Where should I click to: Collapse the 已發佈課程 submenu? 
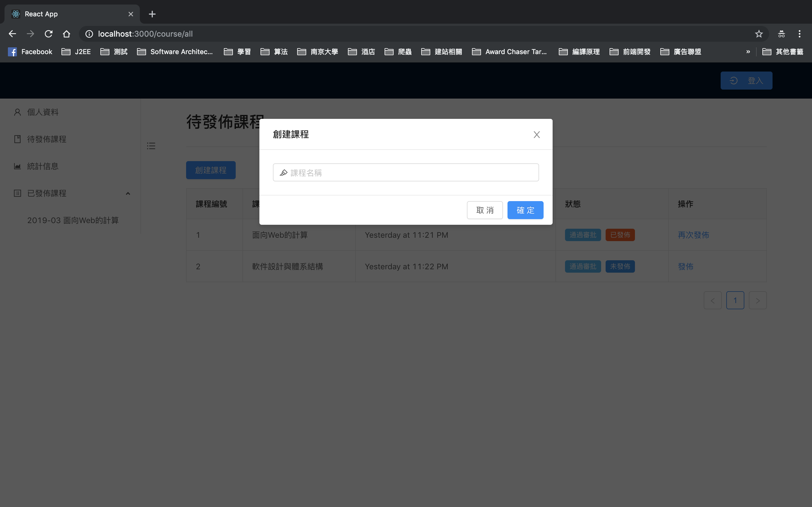[x=128, y=194]
